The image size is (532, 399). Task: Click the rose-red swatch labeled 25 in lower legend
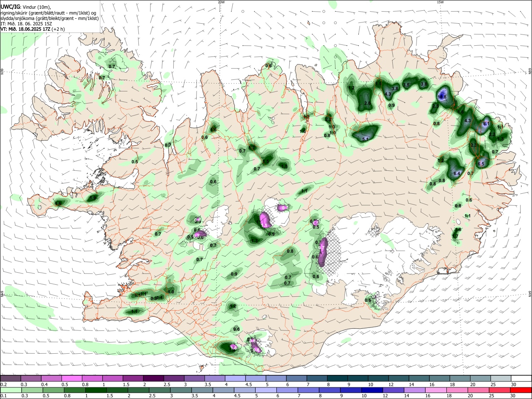(x=500, y=390)
